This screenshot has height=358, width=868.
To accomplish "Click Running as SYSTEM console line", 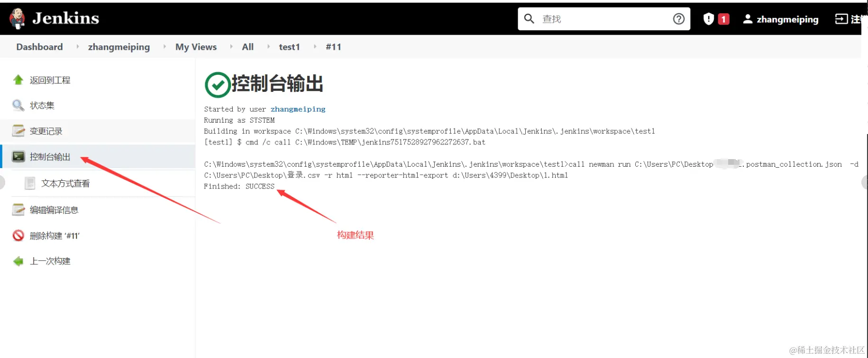I will [x=239, y=120].
